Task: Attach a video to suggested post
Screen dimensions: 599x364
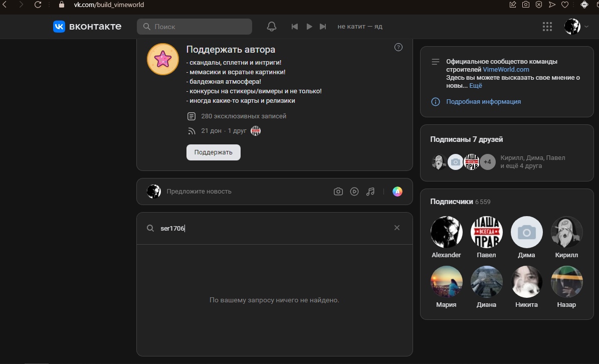Action: [354, 192]
